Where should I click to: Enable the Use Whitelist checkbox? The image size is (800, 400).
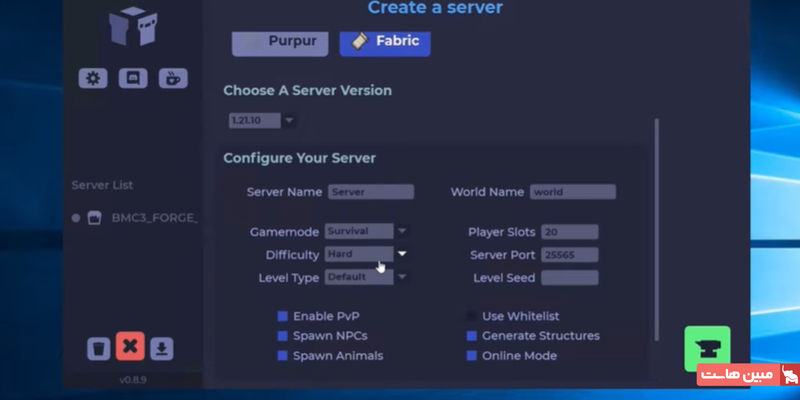472,316
